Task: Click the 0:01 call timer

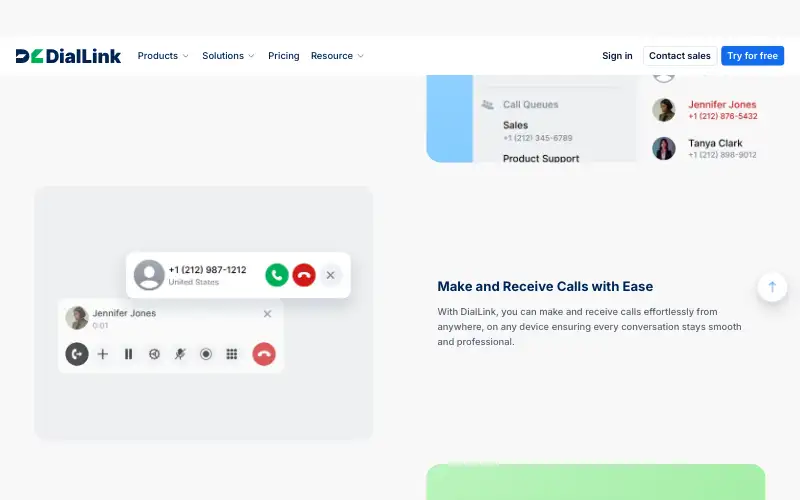Action: (x=101, y=326)
